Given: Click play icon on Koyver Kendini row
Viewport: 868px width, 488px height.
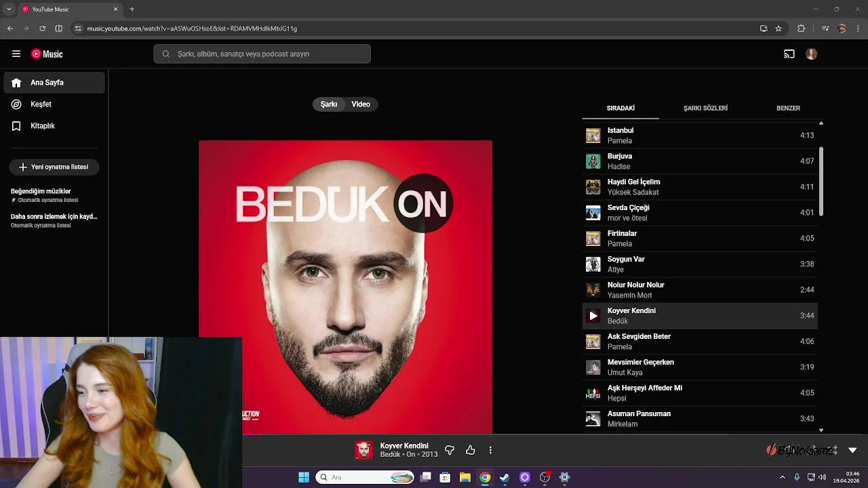Looking at the screenshot, I should (x=593, y=316).
